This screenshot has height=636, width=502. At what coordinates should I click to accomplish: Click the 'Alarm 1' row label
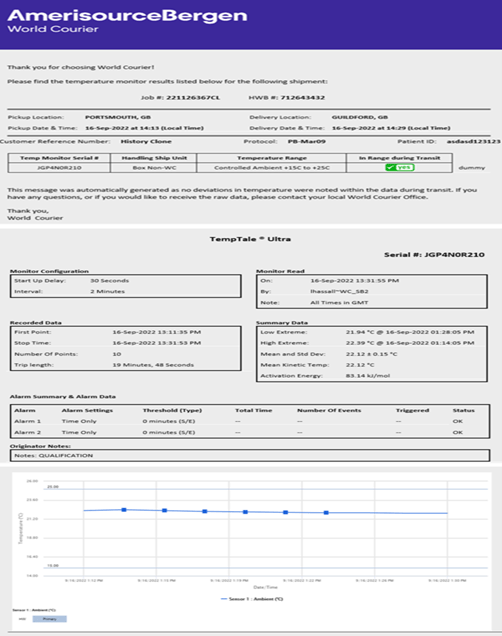[28, 421]
